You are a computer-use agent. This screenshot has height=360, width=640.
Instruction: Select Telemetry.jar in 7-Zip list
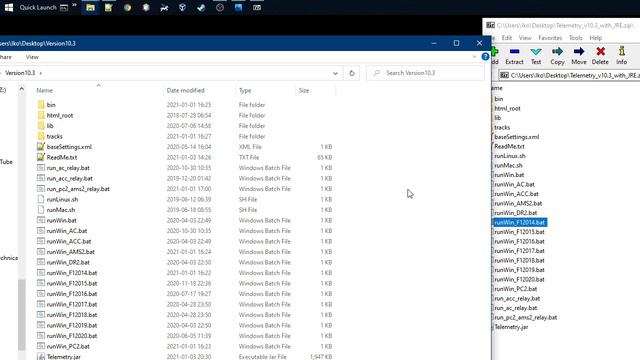point(511,327)
